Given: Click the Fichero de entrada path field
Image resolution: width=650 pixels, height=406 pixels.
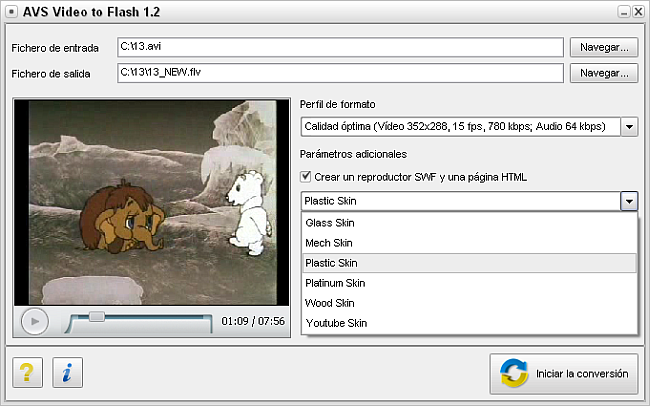Looking at the screenshot, I should (x=340, y=47).
